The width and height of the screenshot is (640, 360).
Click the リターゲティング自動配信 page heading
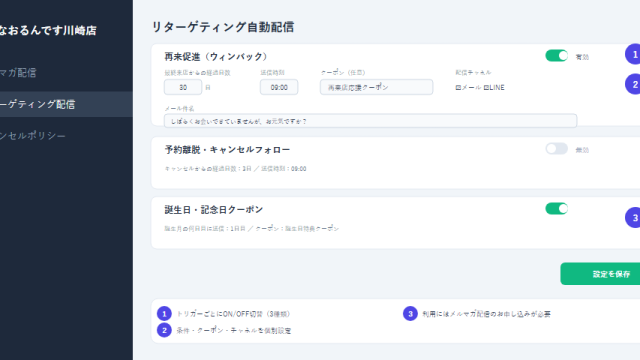(x=223, y=27)
